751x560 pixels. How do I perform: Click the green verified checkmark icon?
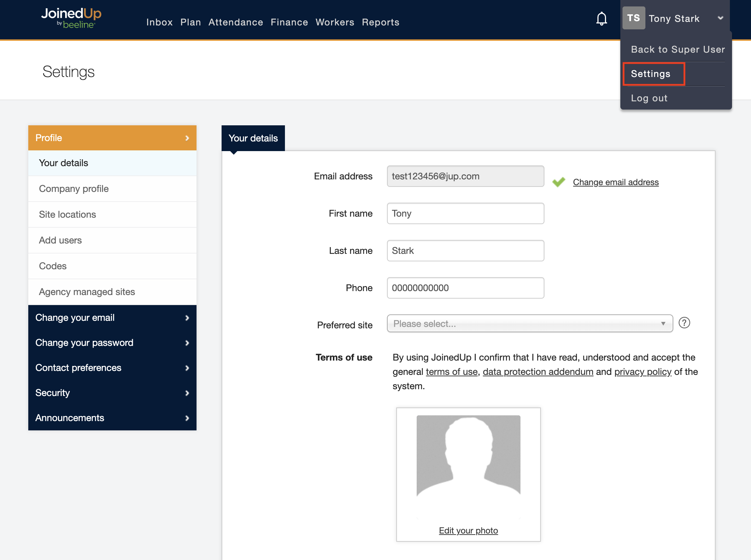(x=558, y=182)
